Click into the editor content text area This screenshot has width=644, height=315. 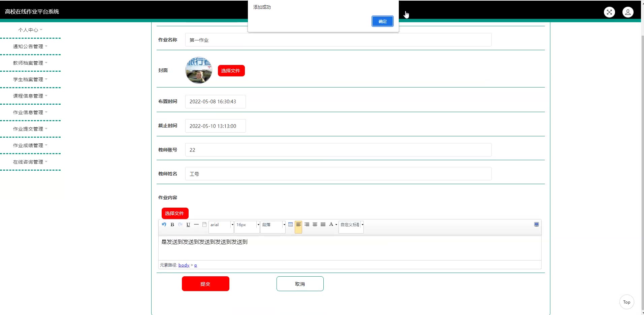click(x=350, y=247)
